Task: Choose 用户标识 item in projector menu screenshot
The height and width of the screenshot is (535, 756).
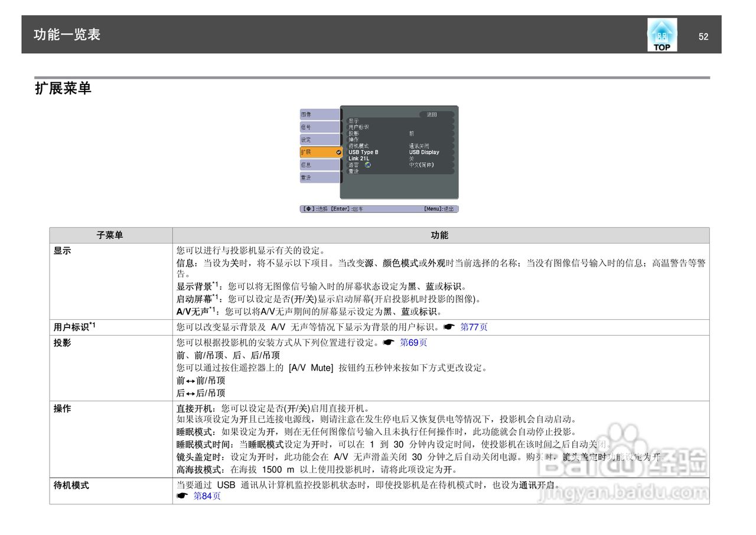Action: pos(359,127)
